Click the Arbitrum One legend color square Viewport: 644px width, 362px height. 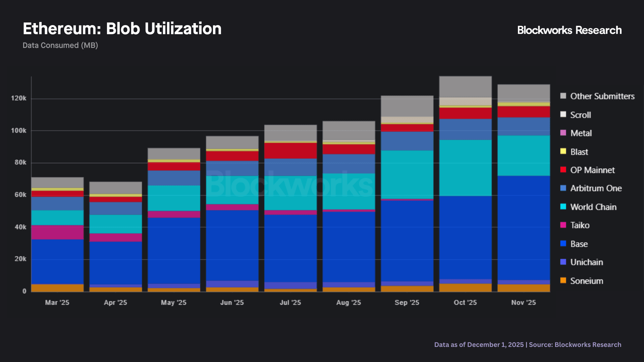coord(563,188)
